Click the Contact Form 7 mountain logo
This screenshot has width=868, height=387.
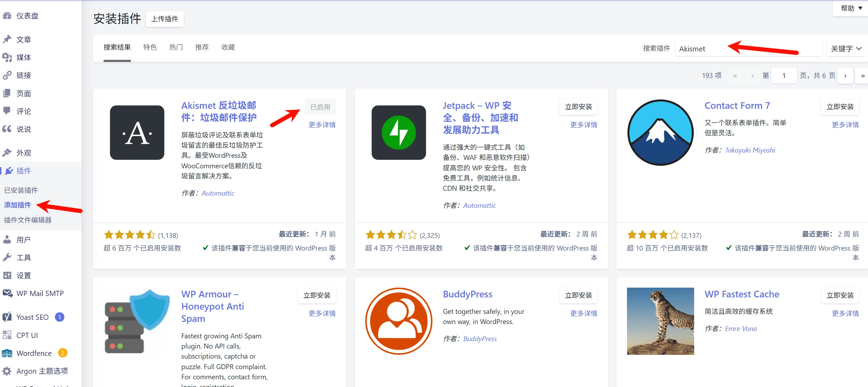tap(661, 133)
